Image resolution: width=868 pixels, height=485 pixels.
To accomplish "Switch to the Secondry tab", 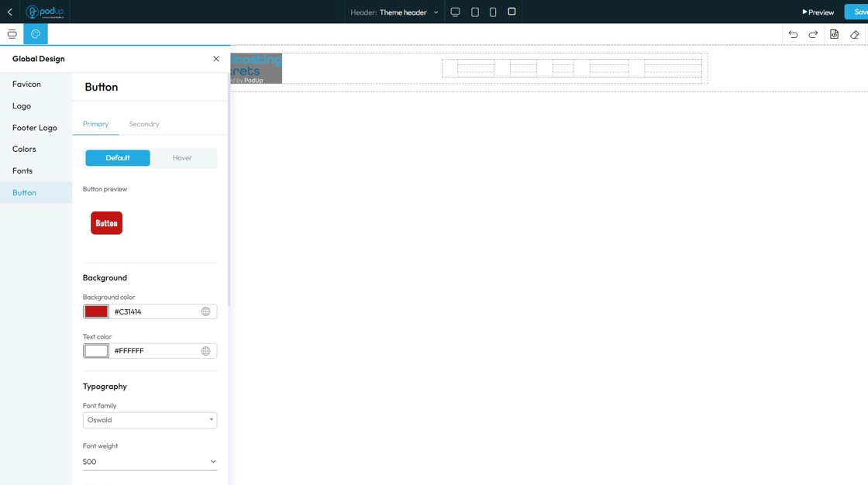I will [144, 124].
